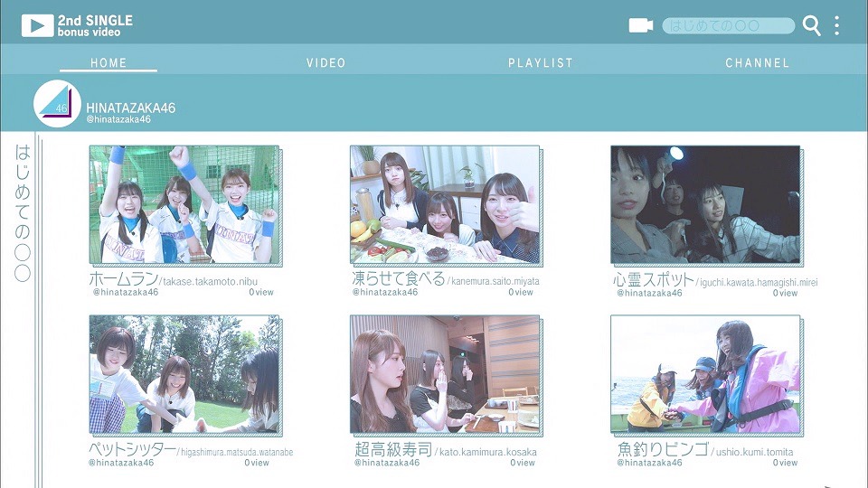Open the ホームラン video thumbnail
The height and width of the screenshot is (488, 868).
(x=184, y=204)
